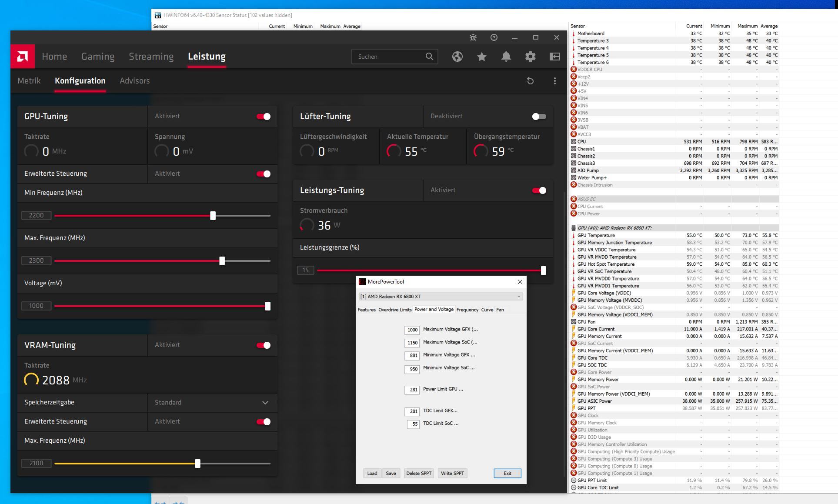Click the Maximum Voltage GFX 1000 field
The width and height of the screenshot is (838, 504).
(412, 330)
